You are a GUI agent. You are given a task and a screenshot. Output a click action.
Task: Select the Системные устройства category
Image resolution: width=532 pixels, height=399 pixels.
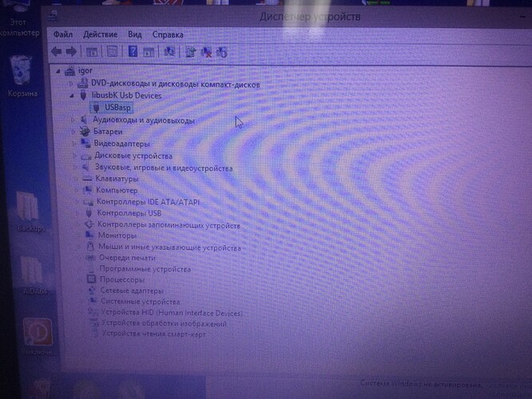[141, 302]
